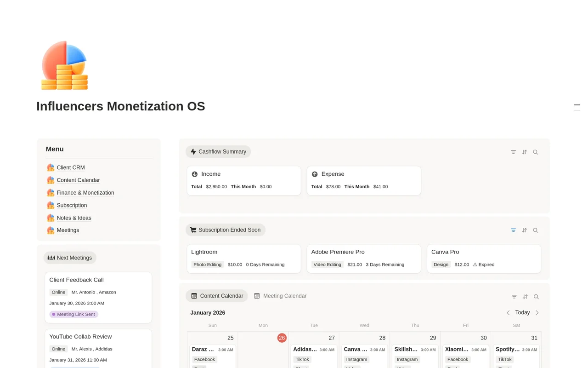Click the lightning icon on Cashflow Summary
The height and width of the screenshot is (368, 588).
193,151
